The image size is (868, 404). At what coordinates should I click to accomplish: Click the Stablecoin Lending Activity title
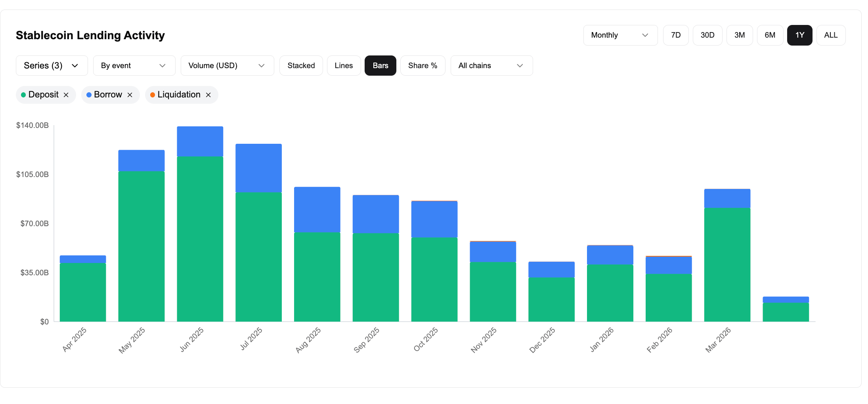pyautogui.click(x=90, y=35)
